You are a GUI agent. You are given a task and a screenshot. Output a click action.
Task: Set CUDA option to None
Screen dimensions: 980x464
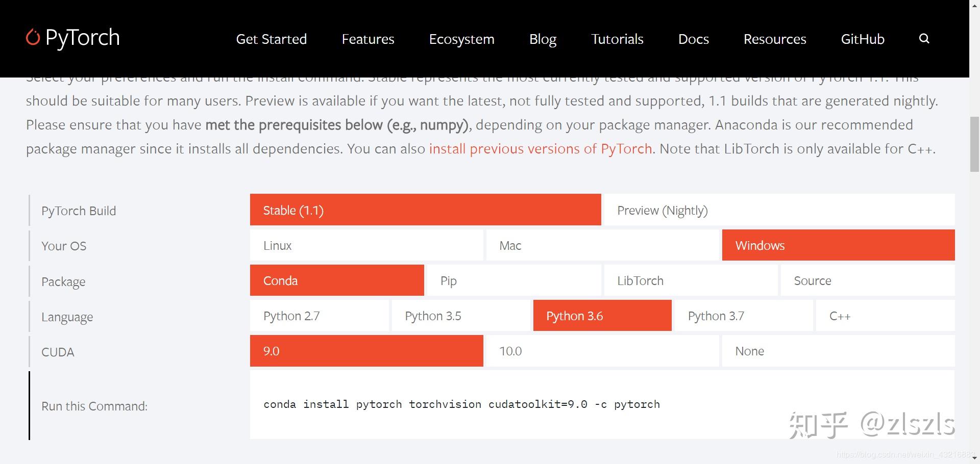(x=838, y=351)
